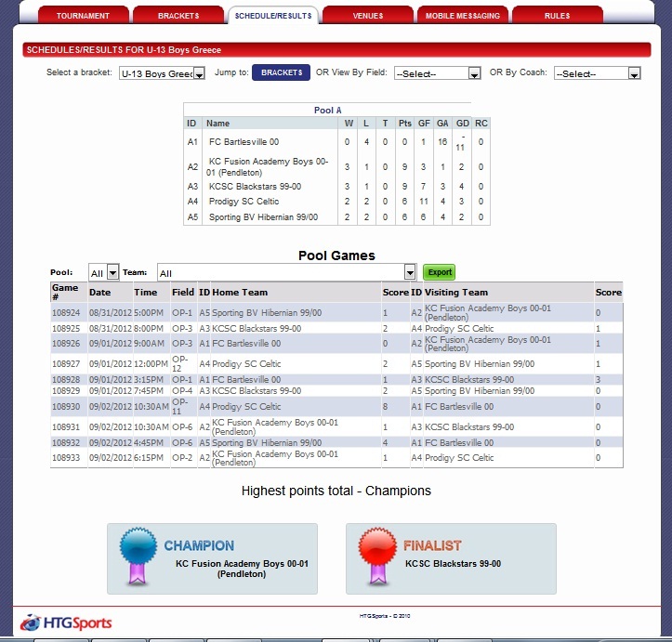Select game number 108930 row
The image size is (672, 642).
[x=65, y=407]
